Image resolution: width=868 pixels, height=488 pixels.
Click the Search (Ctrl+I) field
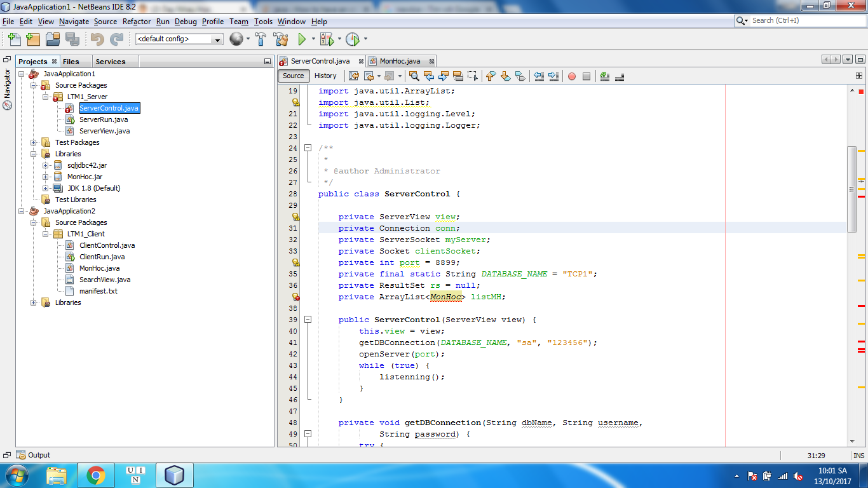click(x=803, y=20)
